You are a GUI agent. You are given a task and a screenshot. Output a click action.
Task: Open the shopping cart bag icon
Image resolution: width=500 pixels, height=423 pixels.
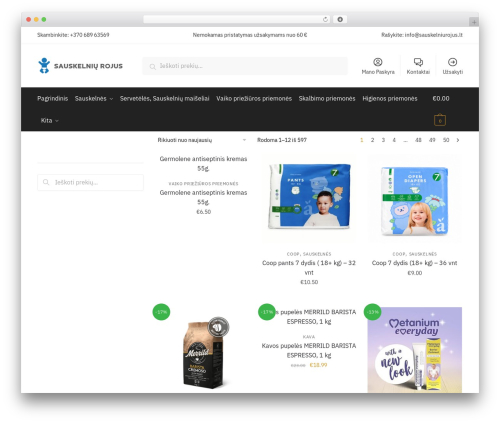click(440, 120)
